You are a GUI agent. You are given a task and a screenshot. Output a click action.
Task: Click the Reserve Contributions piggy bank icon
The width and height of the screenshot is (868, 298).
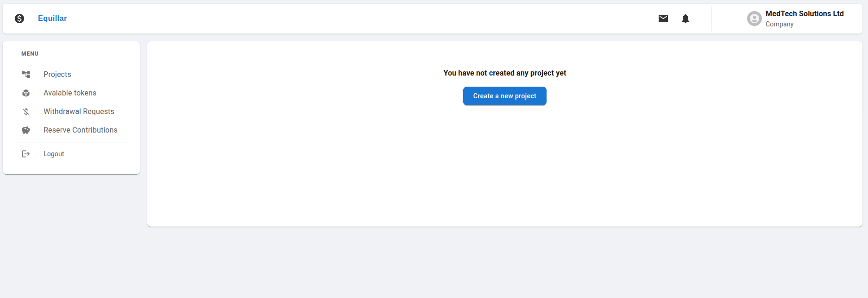(26, 130)
